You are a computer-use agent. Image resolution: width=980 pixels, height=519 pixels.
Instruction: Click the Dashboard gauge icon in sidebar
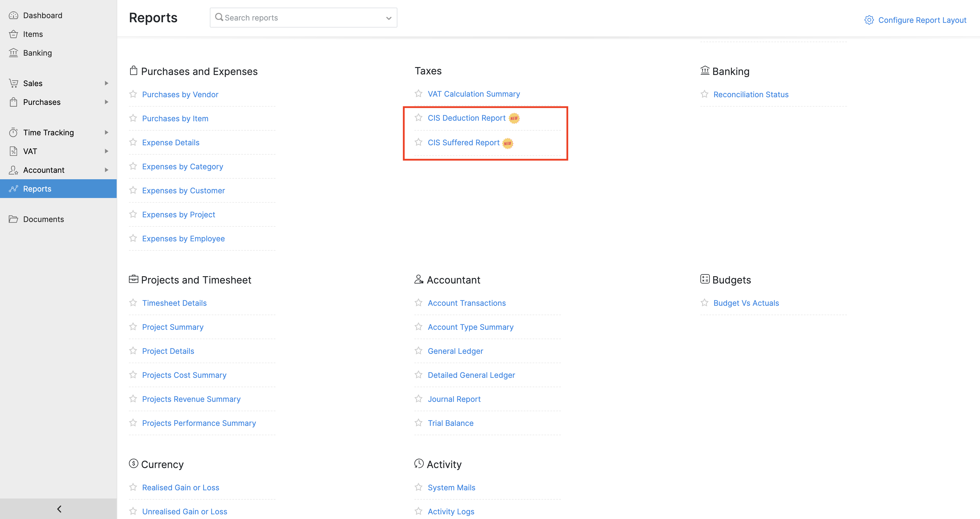13,16
